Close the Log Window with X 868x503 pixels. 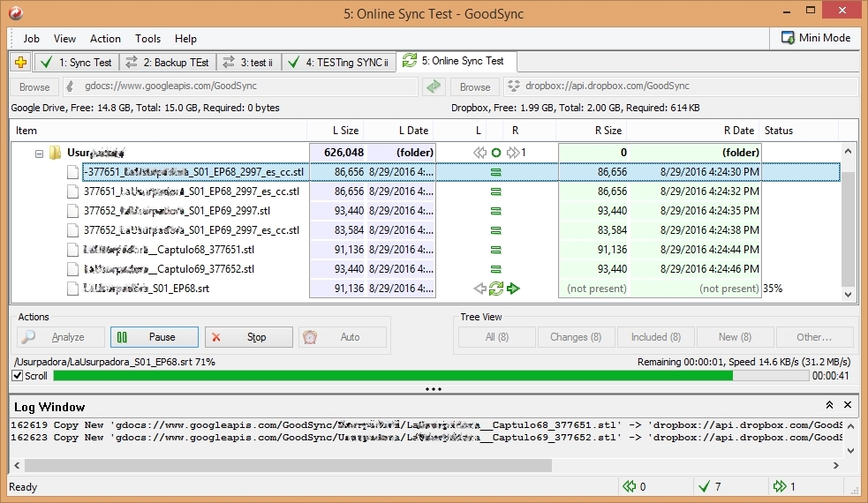(848, 405)
